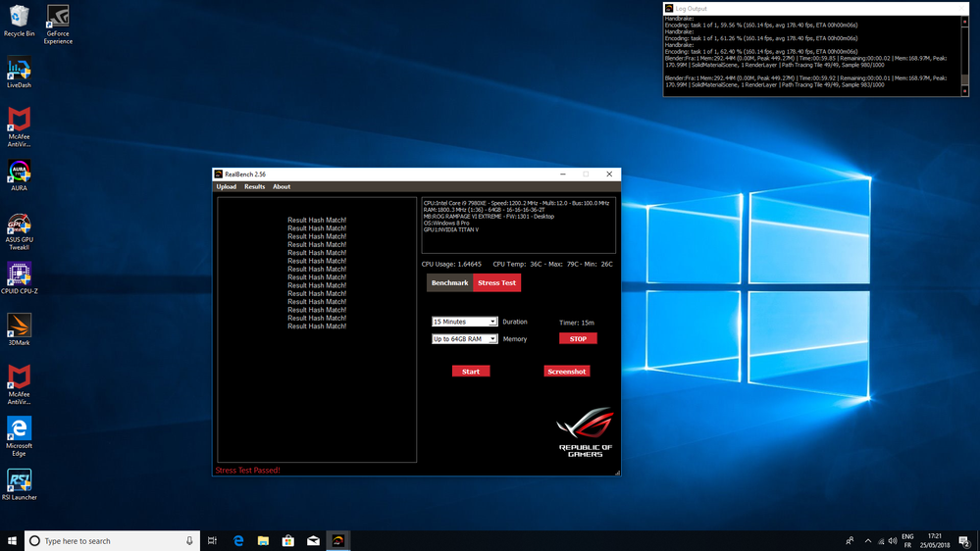Viewport: 980px width, 551px height.
Task: Click the 'Timer: 15m' label
Action: tap(576, 323)
